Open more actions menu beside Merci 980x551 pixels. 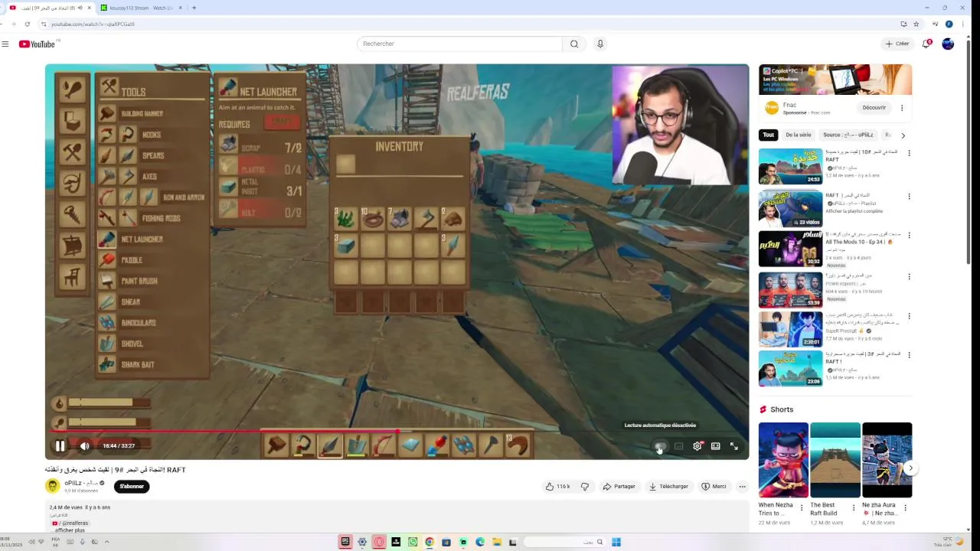742,487
